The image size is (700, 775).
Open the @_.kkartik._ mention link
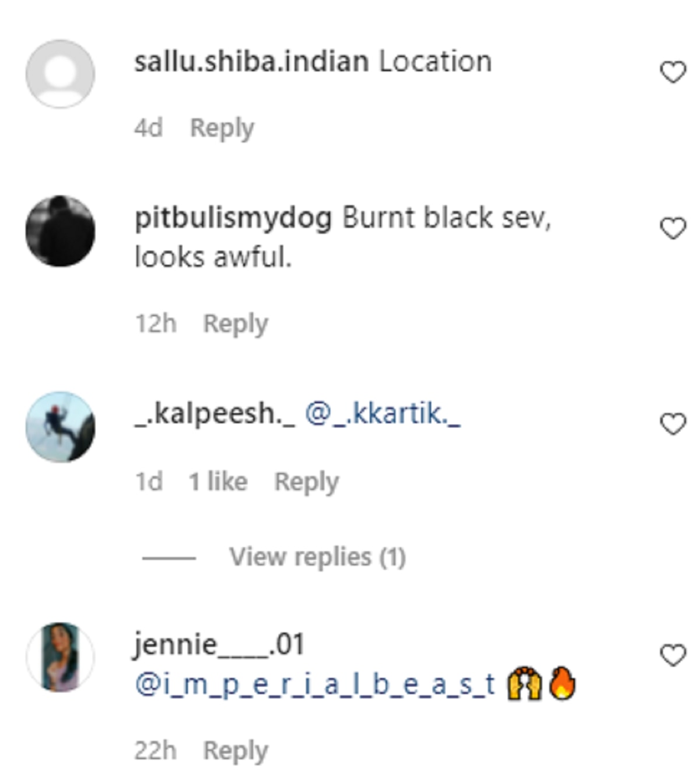[383, 414]
